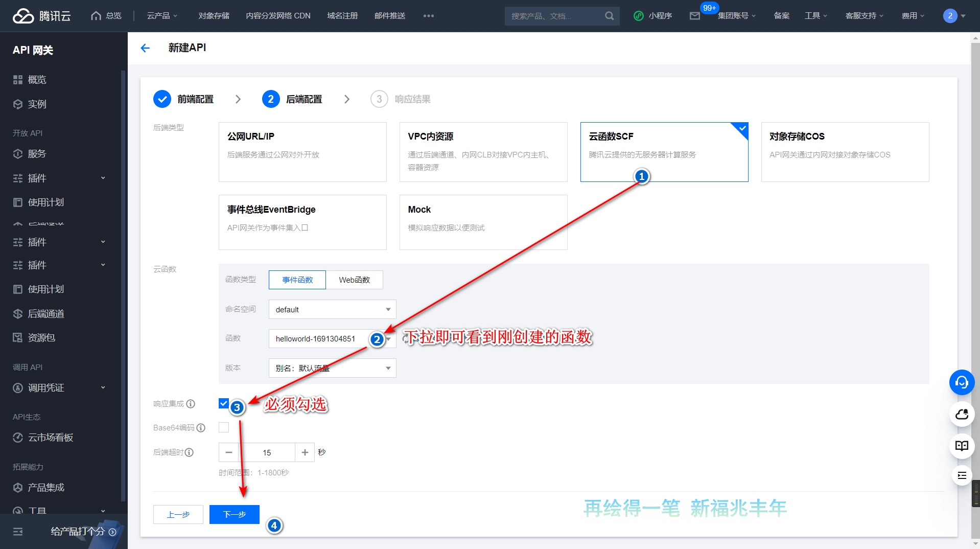Switch to the Web函数 tab
Viewport: 980px width, 549px height.
click(x=354, y=280)
